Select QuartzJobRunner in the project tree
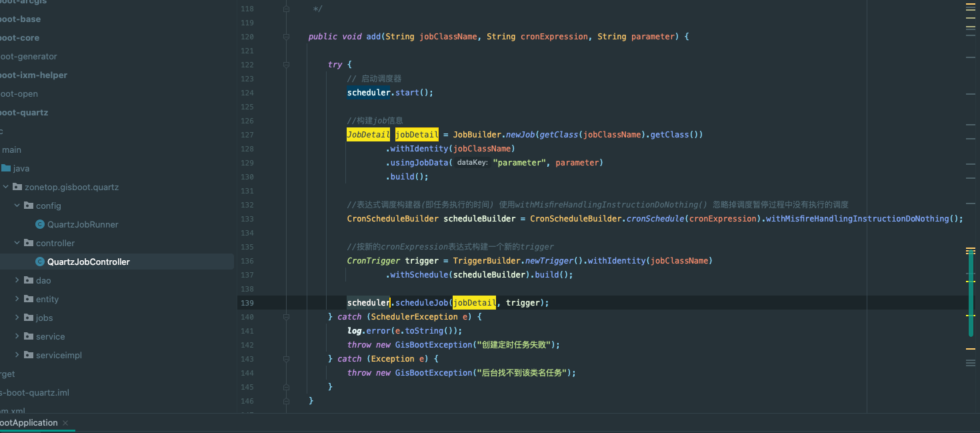980x433 pixels. point(83,225)
